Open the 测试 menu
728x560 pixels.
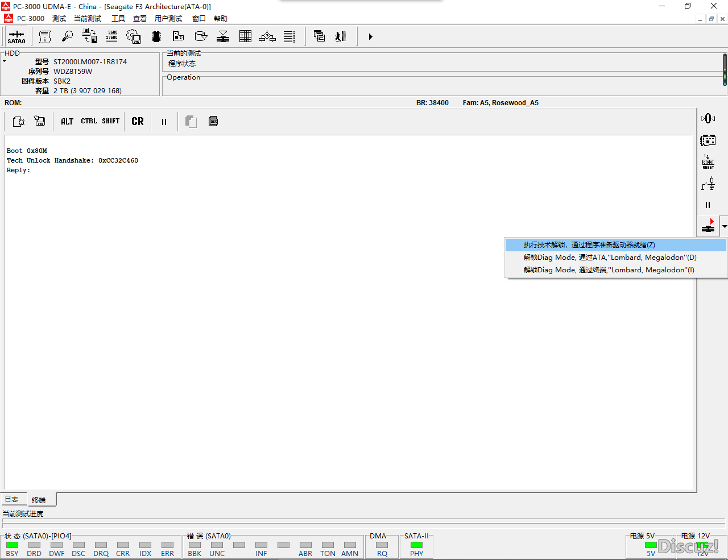tap(59, 19)
